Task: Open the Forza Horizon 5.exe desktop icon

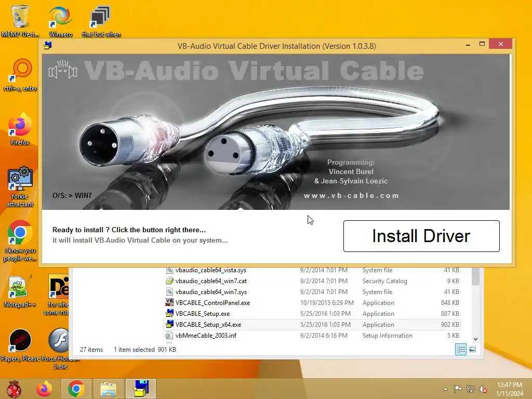Action: [x=60, y=349]
